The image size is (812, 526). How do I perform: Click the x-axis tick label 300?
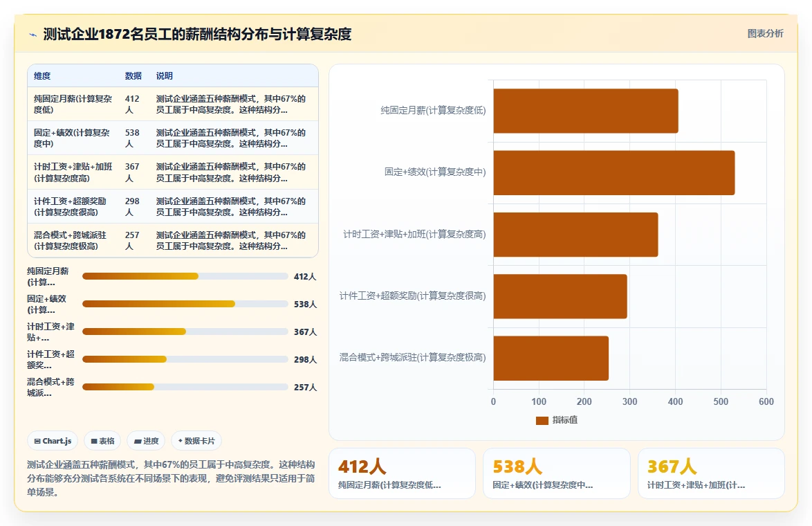pyautogui.click(x=629, y=401)
